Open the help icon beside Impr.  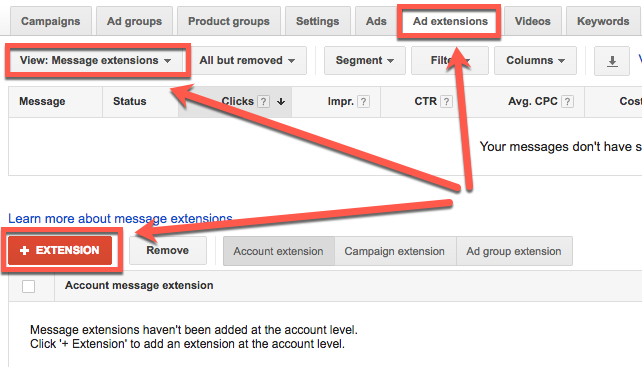pyautogui.click(x=363, y=102)
